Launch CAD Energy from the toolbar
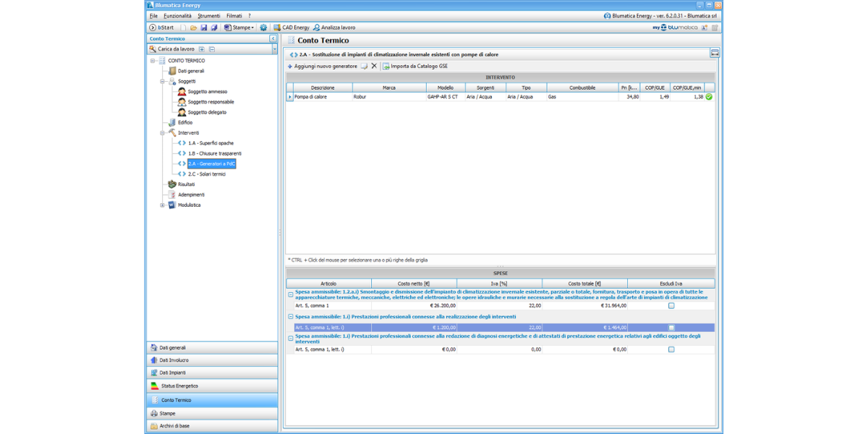 pos(291,27)
